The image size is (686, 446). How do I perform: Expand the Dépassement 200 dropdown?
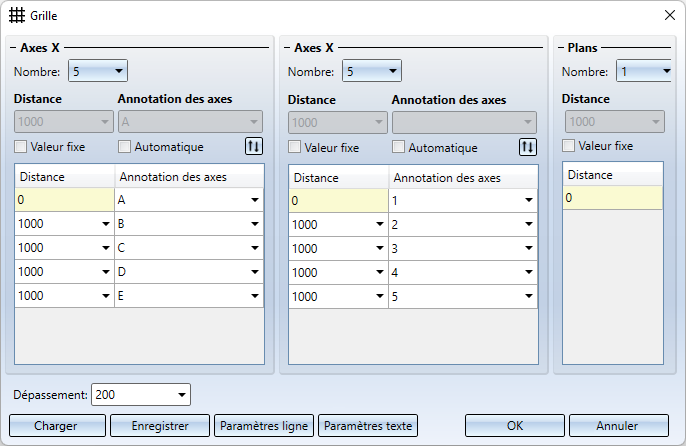[x=181, y=394]
